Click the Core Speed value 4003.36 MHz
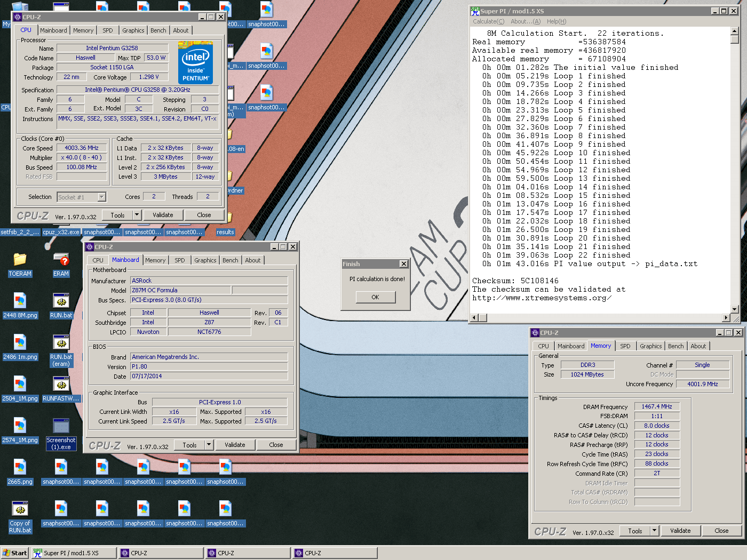 82,148
